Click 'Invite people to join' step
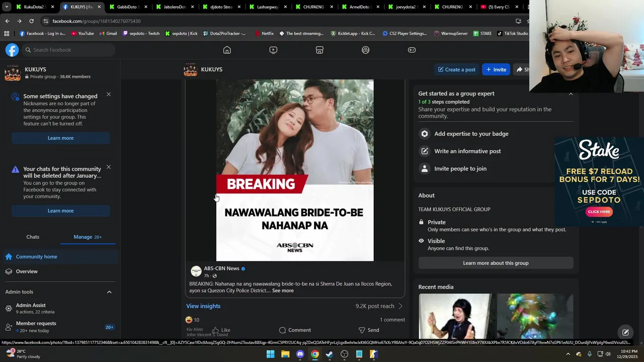This screenshot has height=362, width=644. tap(496, 169)
